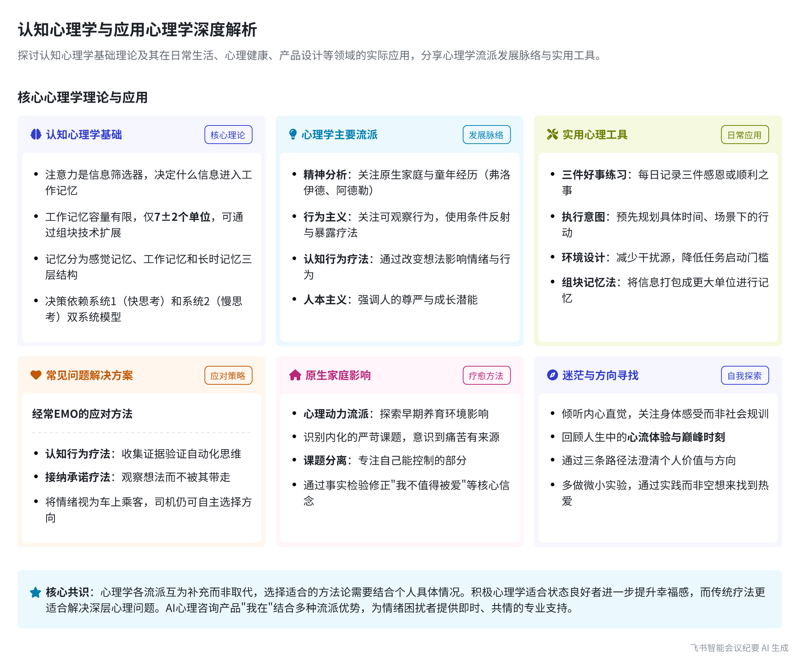Click the 经常EMO的应对方法 subheading
Image resolution: width=812 pixels, height=672 pixels.
click(x=82, y=414)
